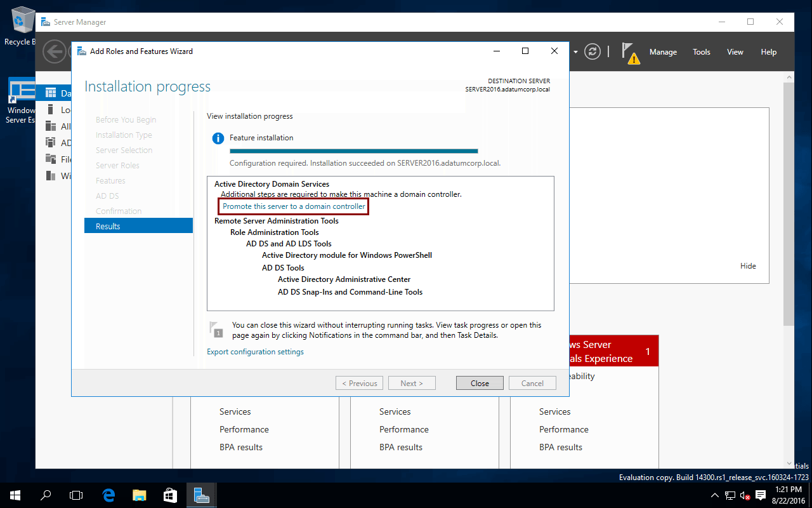This screenshot has height=508, width=812.
Task: Click the Feature installation info icon
Action: (x=218, y=138)
